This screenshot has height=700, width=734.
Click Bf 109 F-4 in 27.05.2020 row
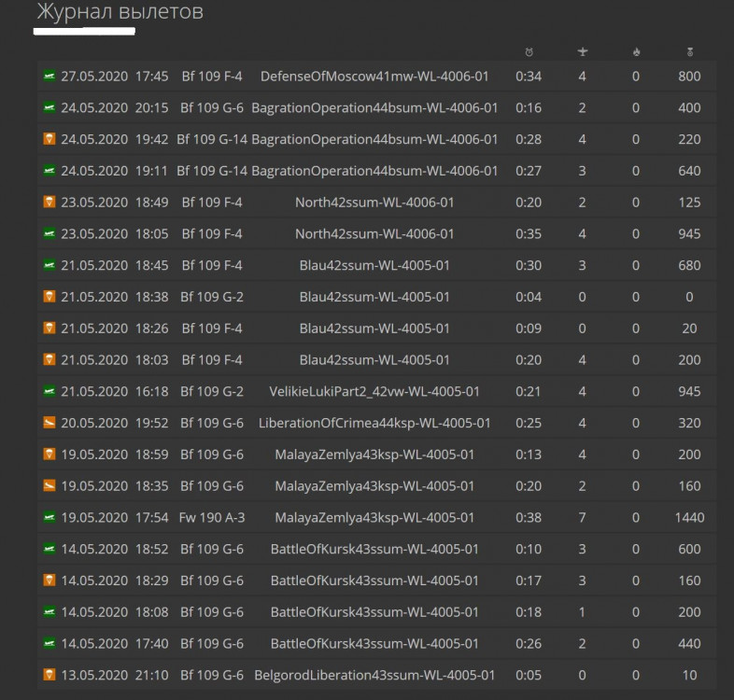coord(212,77)
